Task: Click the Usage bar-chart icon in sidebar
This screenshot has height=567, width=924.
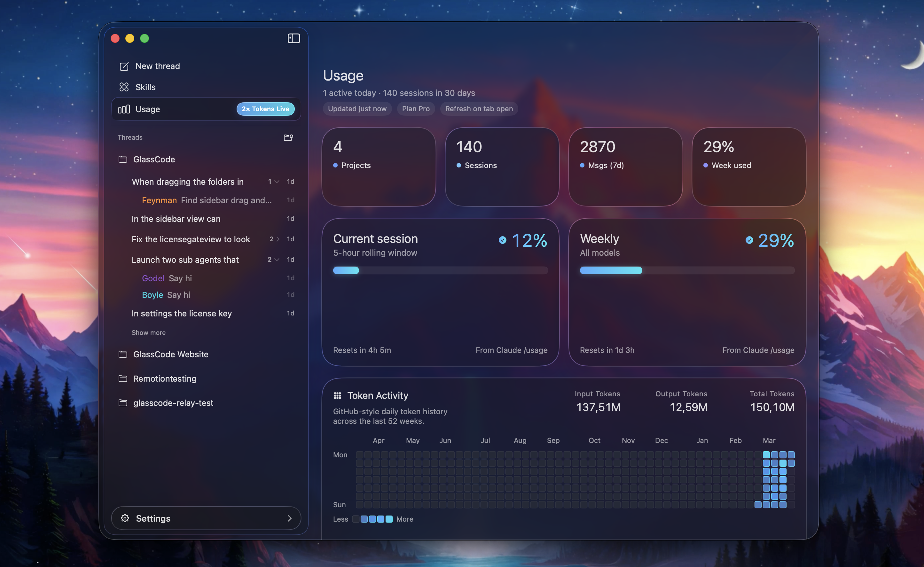Action: click(124, 109)
